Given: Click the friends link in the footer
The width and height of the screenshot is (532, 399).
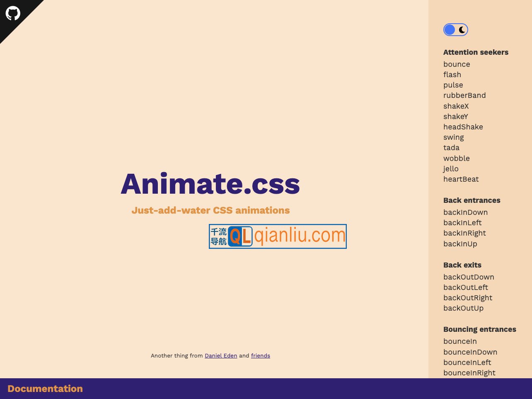Looking at the screenshot, I should (x=261, y=355).
